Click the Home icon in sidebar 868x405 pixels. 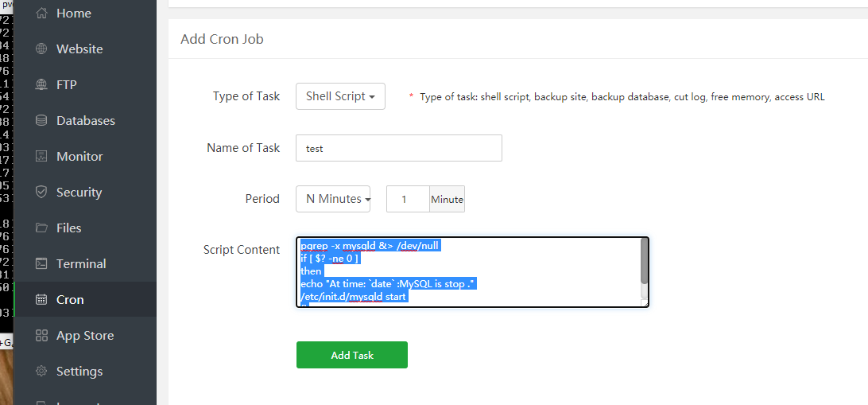(41, 14)
